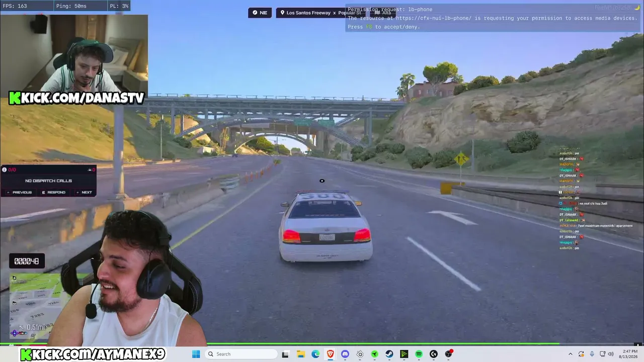Open Steam from the taskbar
The image size is (644, 362).
389,354
